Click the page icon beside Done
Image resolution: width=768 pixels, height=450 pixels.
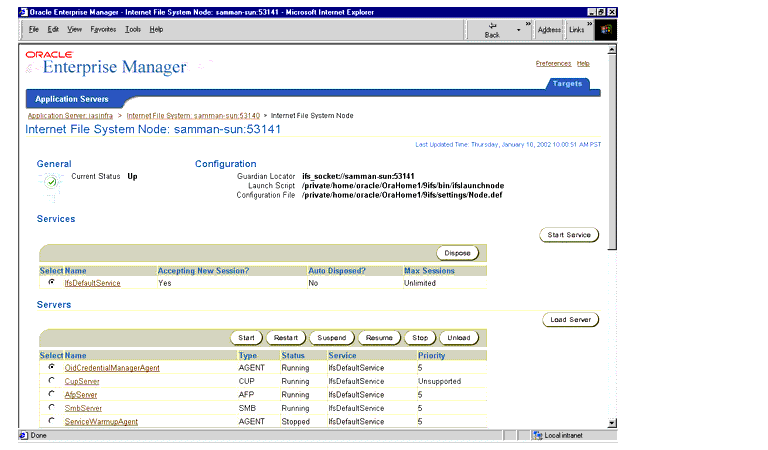(24, 435)
